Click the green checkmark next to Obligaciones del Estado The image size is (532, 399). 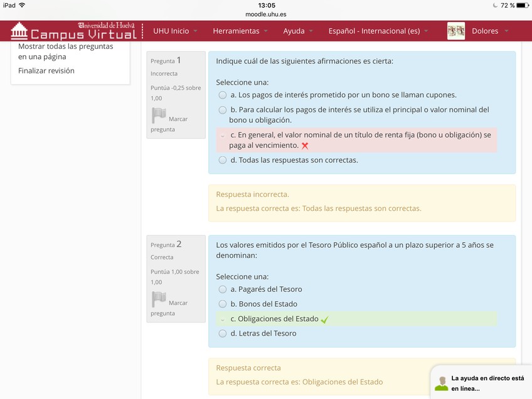tap(324, 319)
